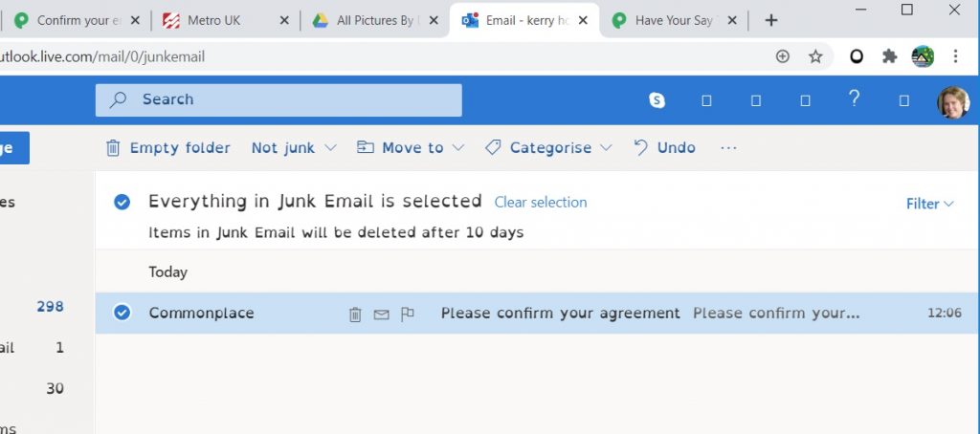Click into the Search mail box
The width and height of the screenshot is (980, 434).
pyautogui.click(x=278, y=100)
